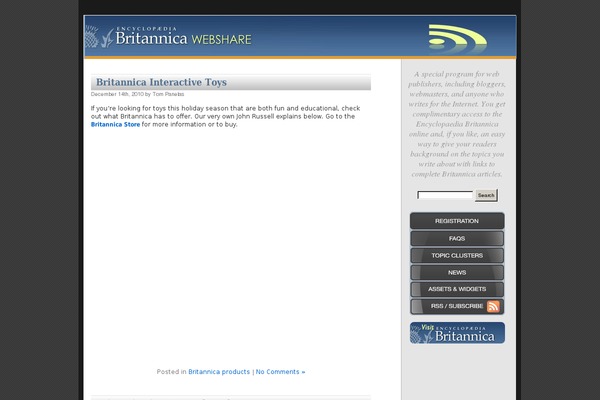
Task: Open the FAQs menu item
Action: tap(457, 238)
